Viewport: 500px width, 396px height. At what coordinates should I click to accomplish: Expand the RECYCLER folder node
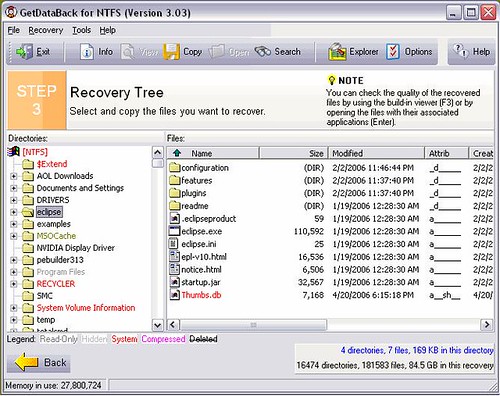(x=14, y=284)
